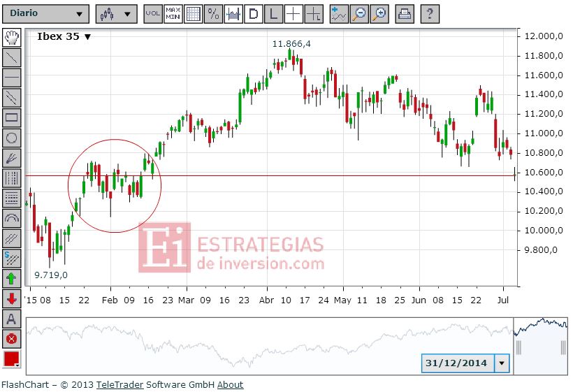Toggle the D button in toolbar
The width and height of the screenshot is (573, 392).
[x=253, y=14]
